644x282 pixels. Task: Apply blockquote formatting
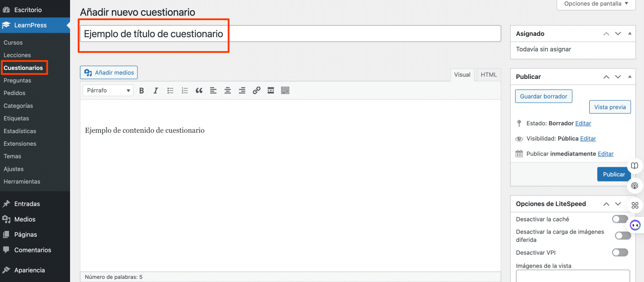pos(199,91)
